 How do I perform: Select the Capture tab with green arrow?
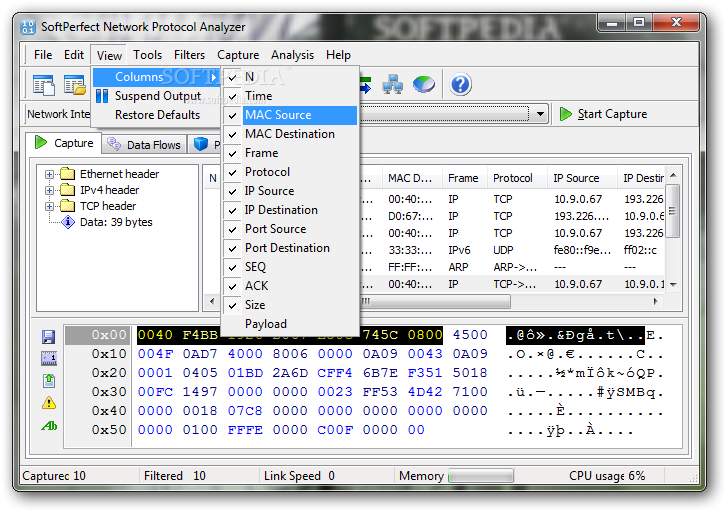coord(64,143)
